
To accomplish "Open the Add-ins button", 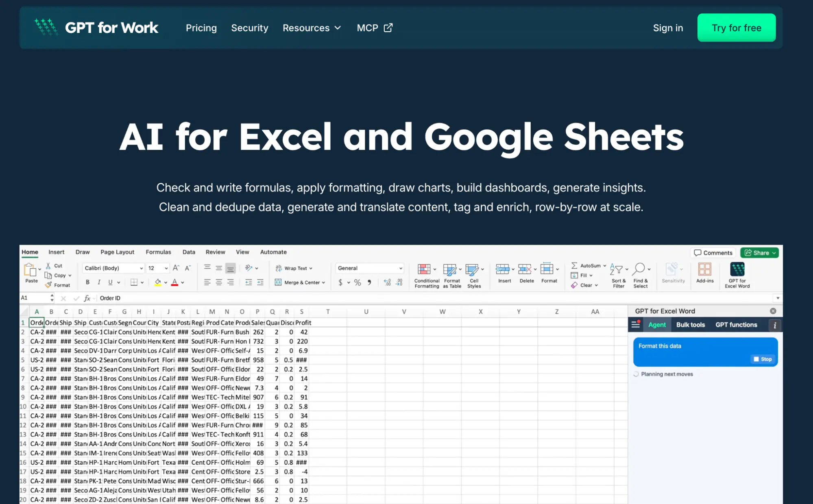I will 705,273.
